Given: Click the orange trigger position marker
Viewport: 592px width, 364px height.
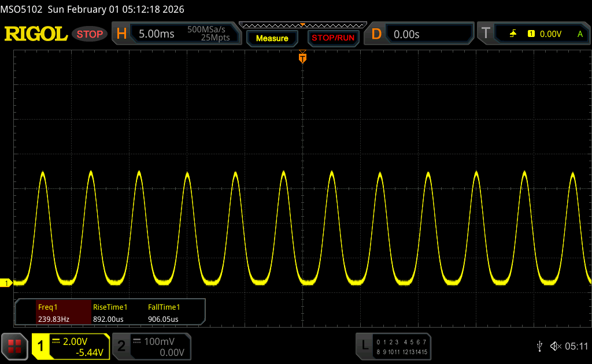Looking at the screenshot, I should (302, 58).
